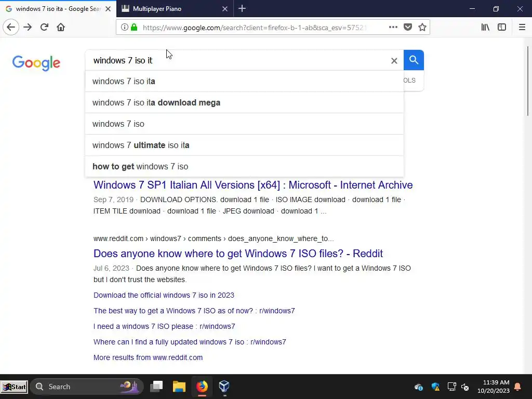This screenshot has height=399, width=532.
Task: Click the taskbar Search box
Action: [x=87, y=387]
